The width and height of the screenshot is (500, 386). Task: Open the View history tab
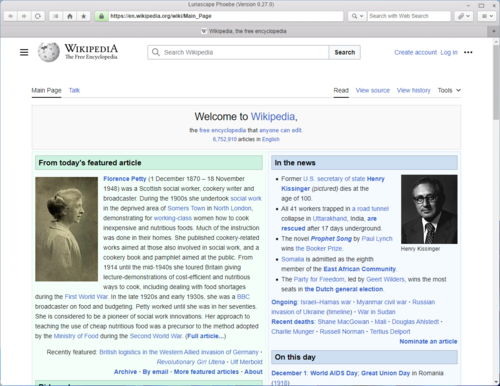(x=413, y=90)
